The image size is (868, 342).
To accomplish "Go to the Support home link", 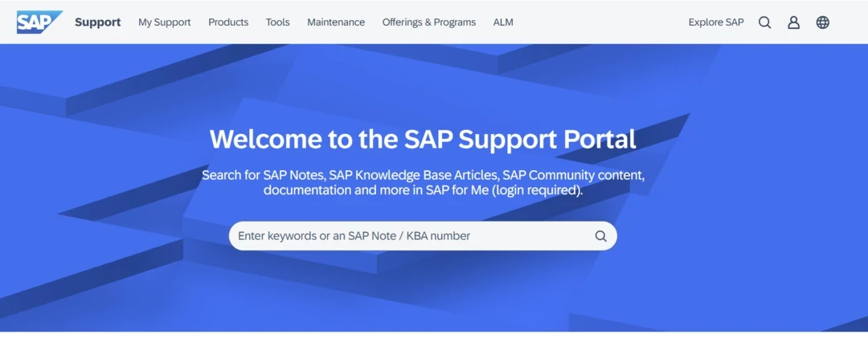I will [x=97, y=22].
